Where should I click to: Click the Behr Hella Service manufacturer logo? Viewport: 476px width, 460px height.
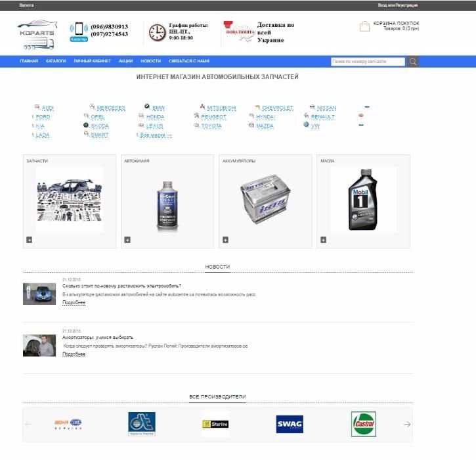point(68,424)
